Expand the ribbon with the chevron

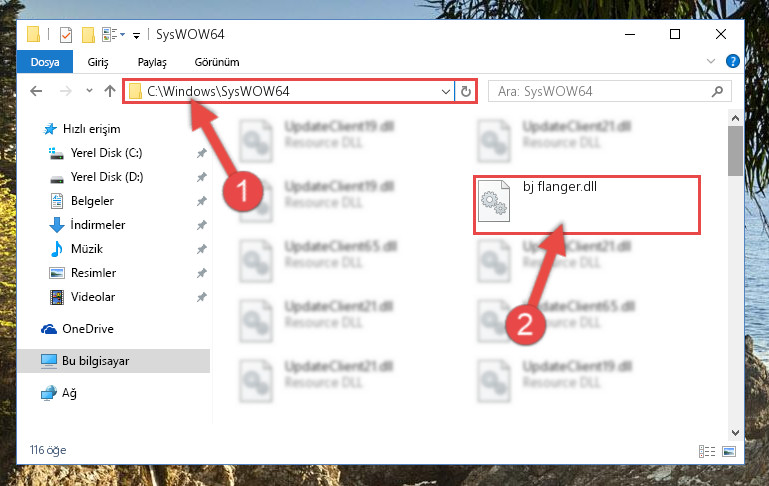(711, 61)
